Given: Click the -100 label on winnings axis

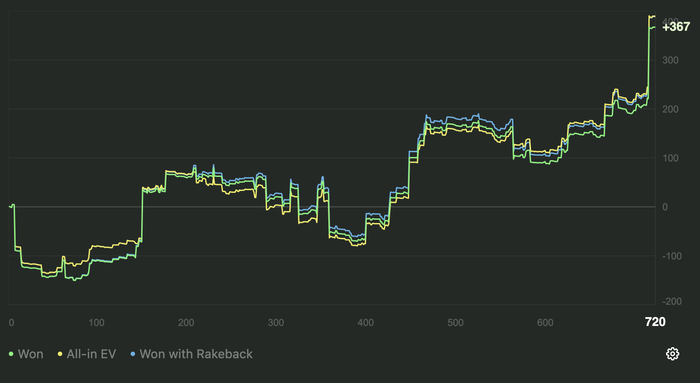Looking at the screenshot, I should pyautogui.click(x=672, y=256).
